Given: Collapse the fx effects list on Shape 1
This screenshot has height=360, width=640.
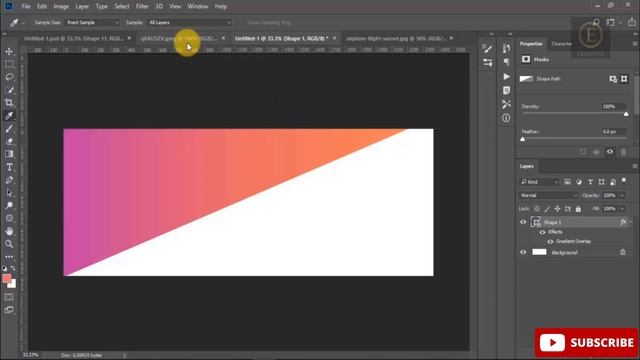Looking at the screenshot, I should pyautogui.click(x=631, y=222).
